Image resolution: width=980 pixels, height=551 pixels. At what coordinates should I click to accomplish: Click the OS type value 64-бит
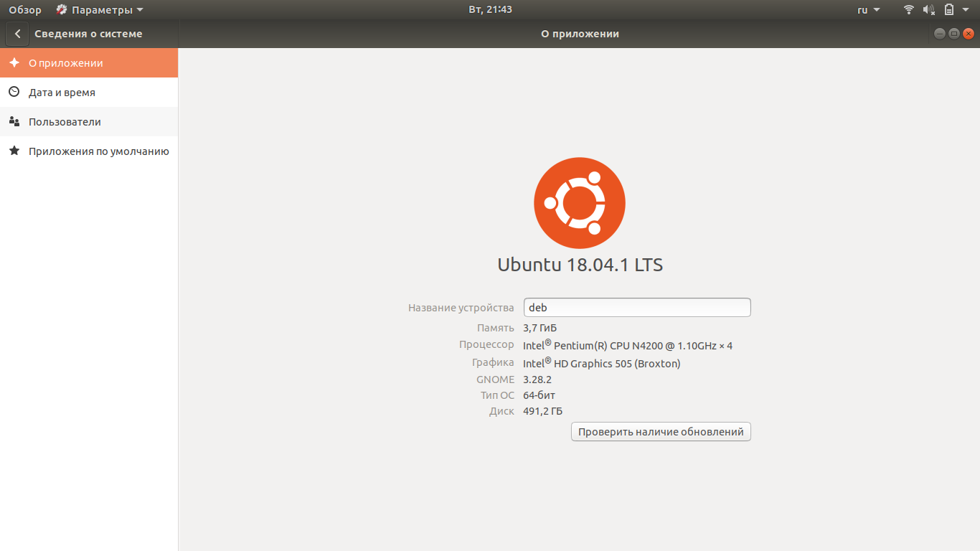pos(540,395)
